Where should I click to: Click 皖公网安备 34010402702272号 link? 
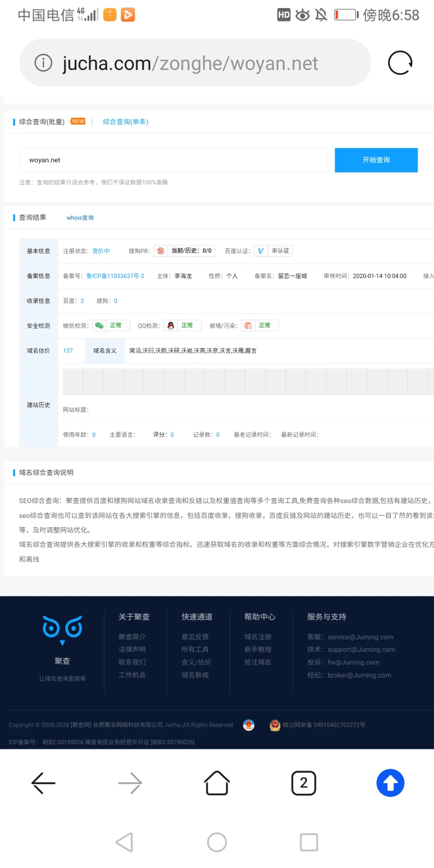tap(324, 725)
